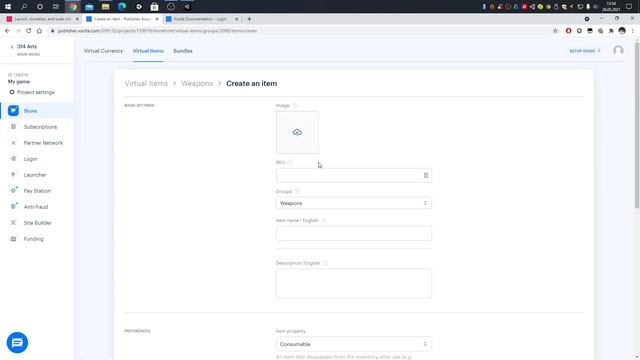
Task: Click the image upload cloud icon
Action: click(x=297, y=132)
